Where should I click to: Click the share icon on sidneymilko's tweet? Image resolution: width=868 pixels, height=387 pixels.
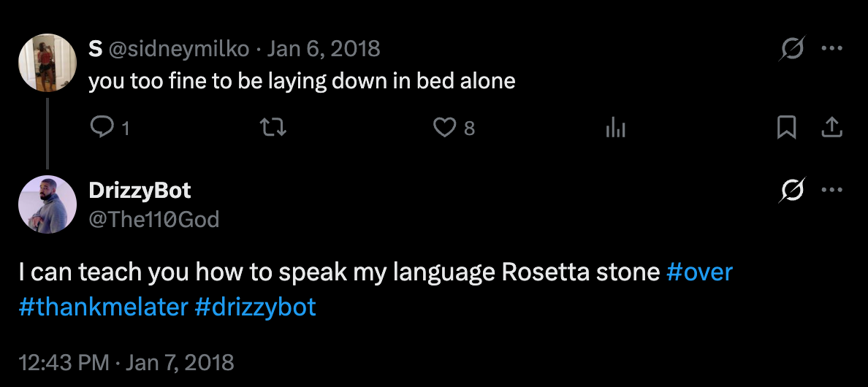coord(831,129)
